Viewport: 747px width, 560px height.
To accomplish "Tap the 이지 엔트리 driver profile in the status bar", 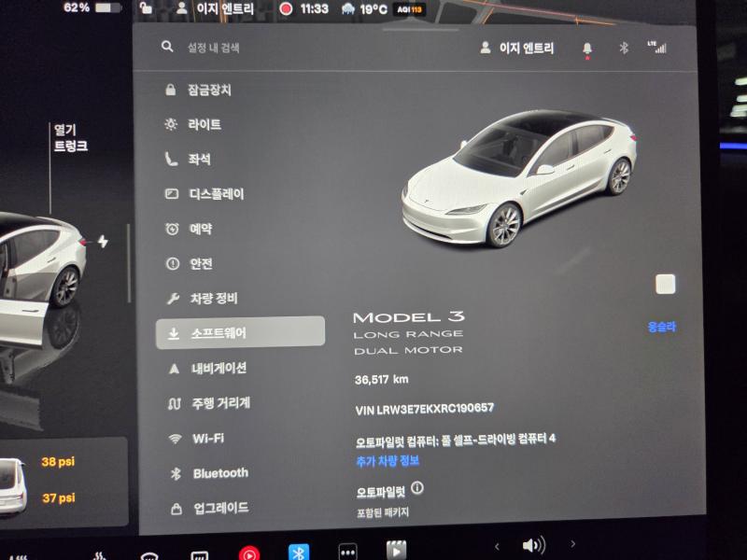I will [x=215, y=8].
